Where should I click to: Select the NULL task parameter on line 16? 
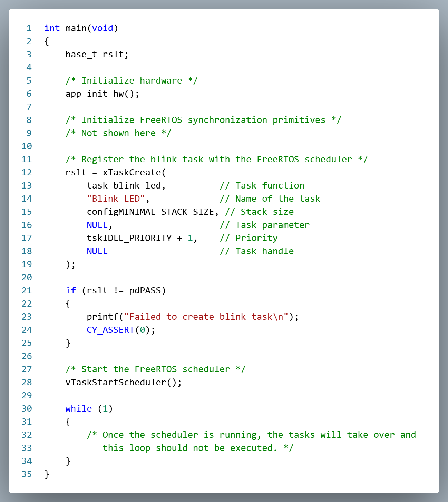tap(97, 225)
